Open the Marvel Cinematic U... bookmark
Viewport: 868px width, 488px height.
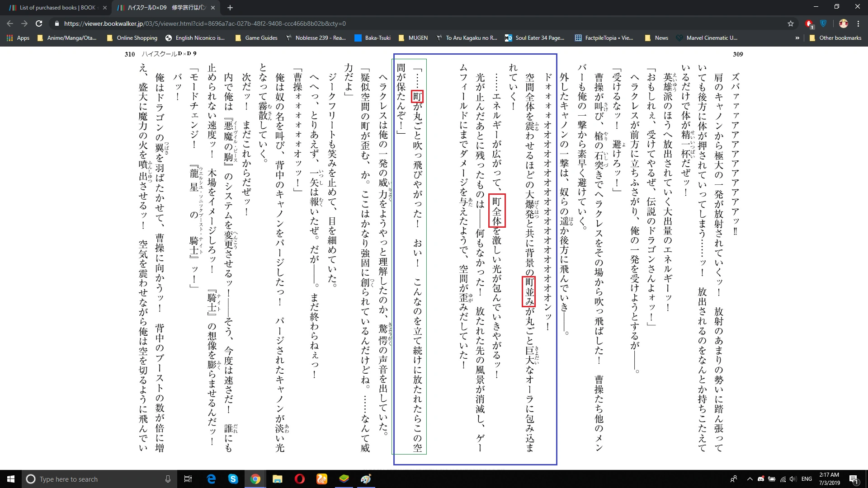tap(707, 38)
